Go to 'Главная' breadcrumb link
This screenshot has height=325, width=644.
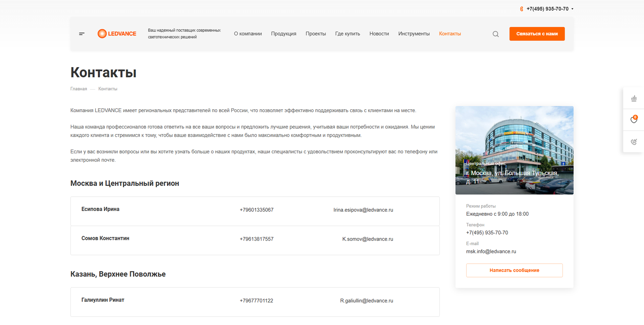click(78, 89)
